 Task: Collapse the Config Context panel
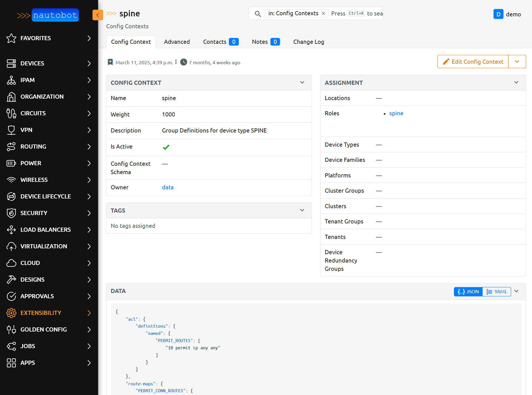(302, 83)
